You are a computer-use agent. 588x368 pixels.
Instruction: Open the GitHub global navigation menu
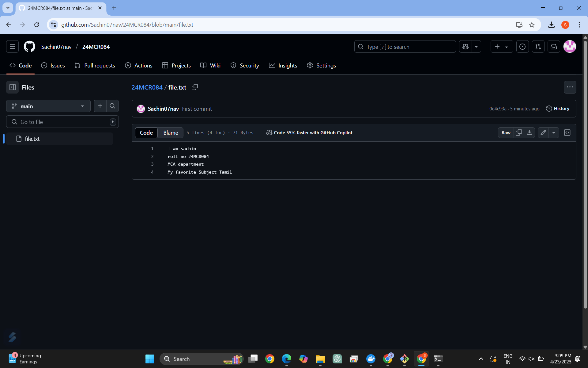[13, 47]
